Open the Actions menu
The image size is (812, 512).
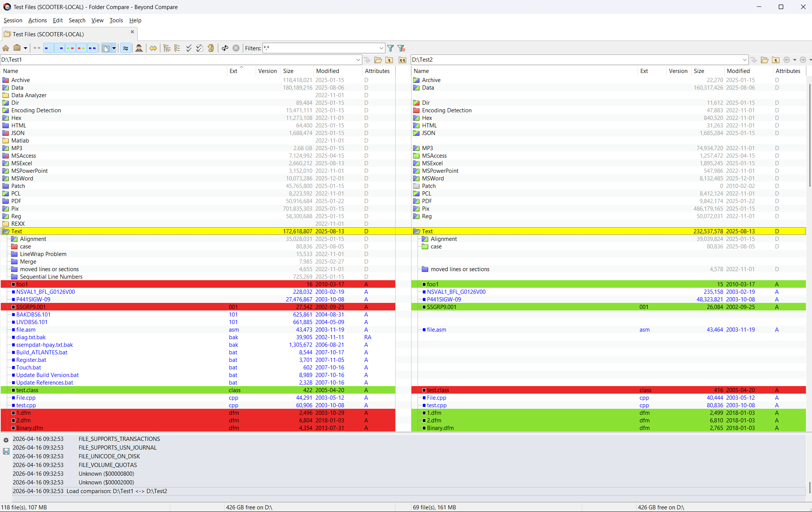tap(37, 20)
